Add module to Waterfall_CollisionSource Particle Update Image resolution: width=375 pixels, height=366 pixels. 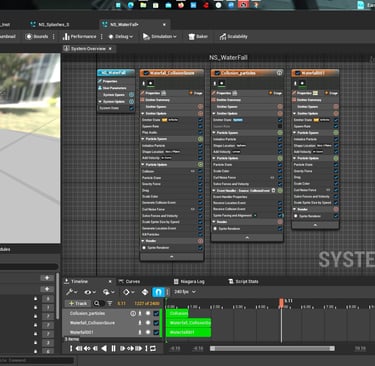tap(200, 165)
